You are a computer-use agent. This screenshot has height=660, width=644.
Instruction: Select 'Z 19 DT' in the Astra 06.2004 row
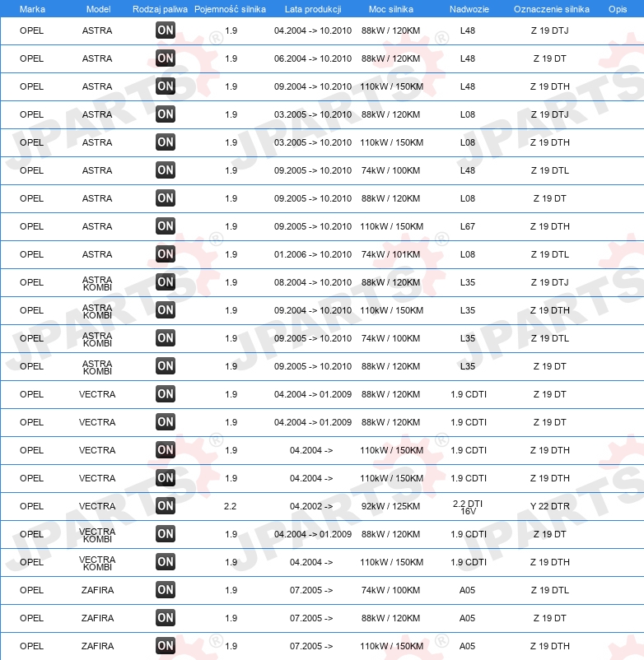click(x=549, y=58)
